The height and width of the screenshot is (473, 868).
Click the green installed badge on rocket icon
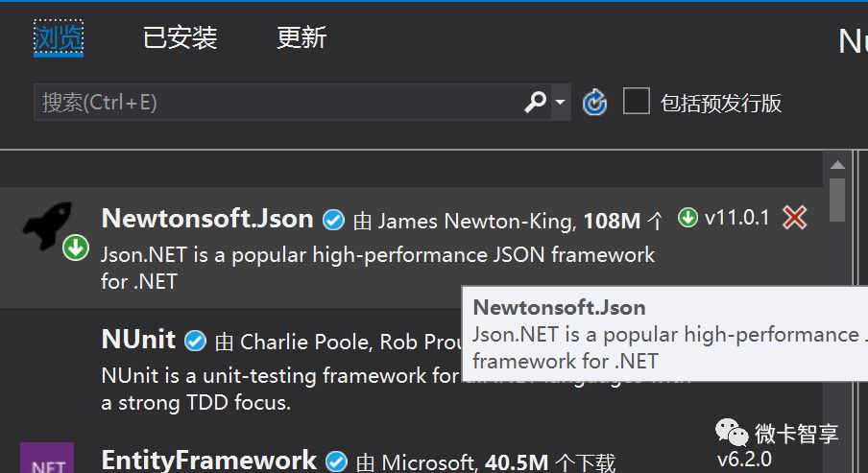(76, 248)
